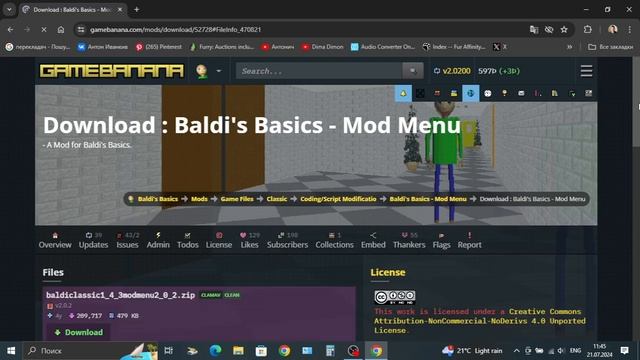Click the v2.0200 version indicator

pos(452,71)
